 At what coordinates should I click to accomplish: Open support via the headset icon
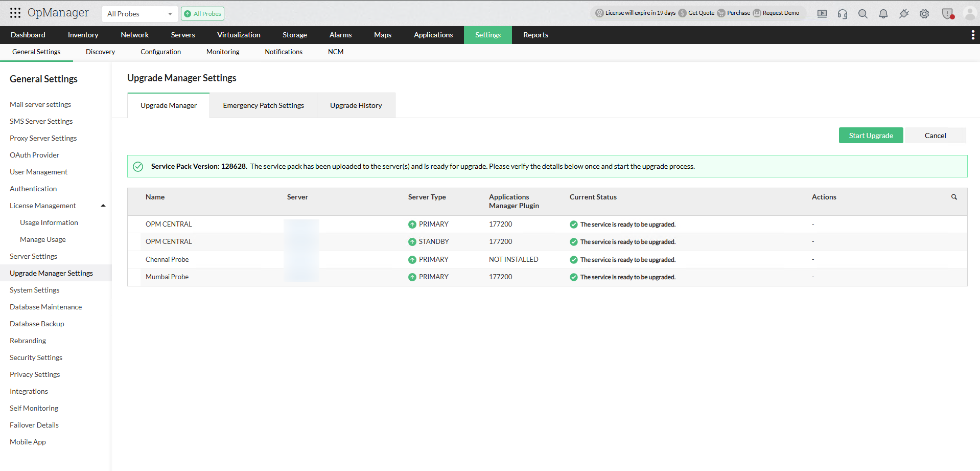[843, 14]
